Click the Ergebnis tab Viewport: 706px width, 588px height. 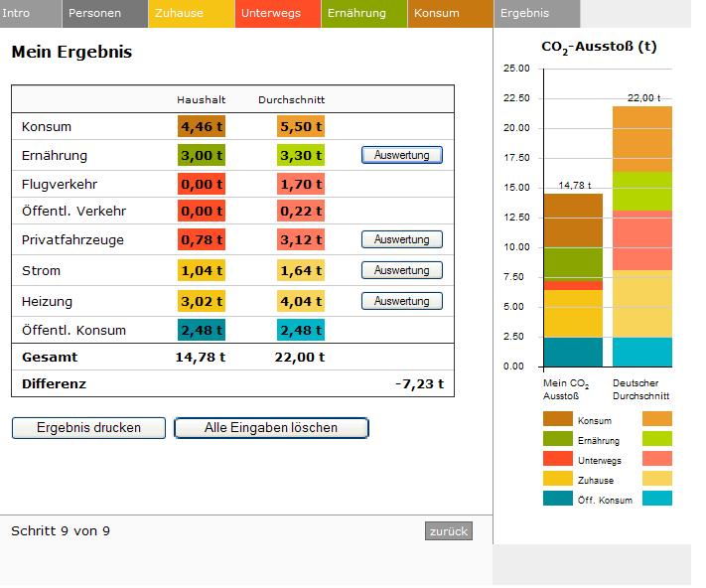pos(535,14)
